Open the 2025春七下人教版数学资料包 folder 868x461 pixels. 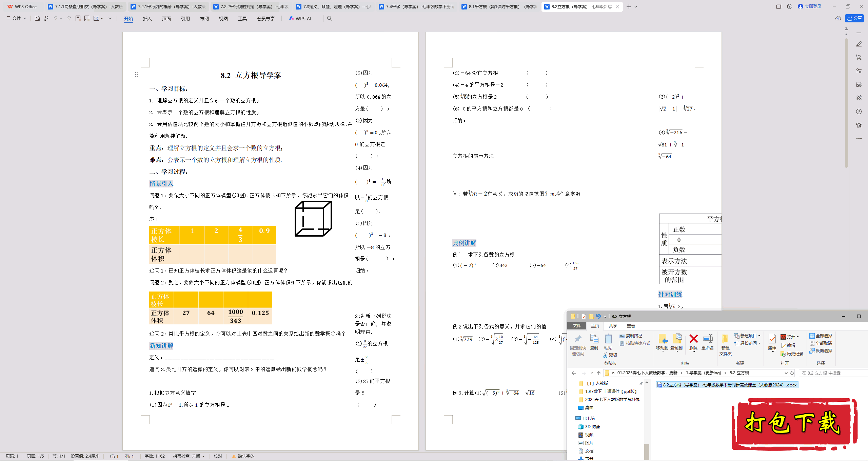[x=609, y=400]
